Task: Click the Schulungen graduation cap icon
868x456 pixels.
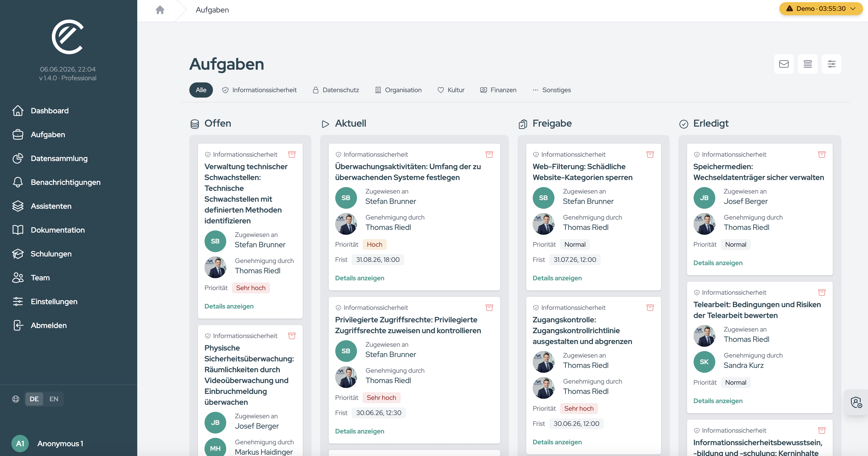Action: click(18, 254)
